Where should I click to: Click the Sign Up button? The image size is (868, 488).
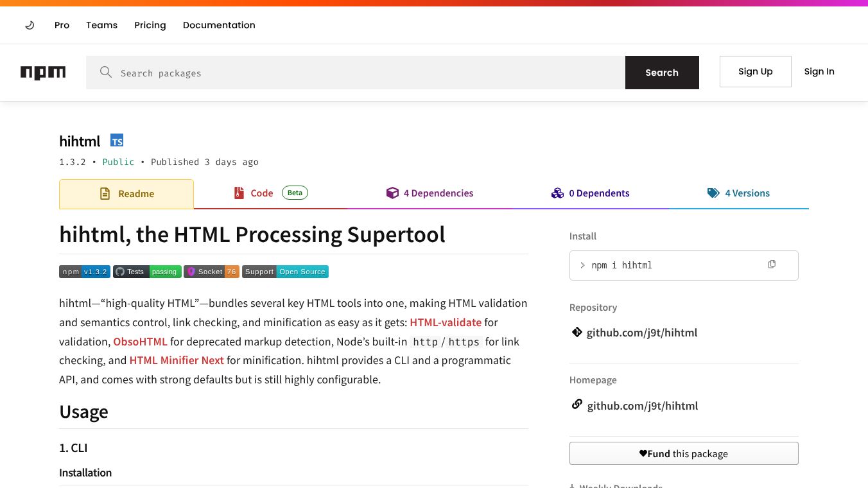click(x=756, y=71)
